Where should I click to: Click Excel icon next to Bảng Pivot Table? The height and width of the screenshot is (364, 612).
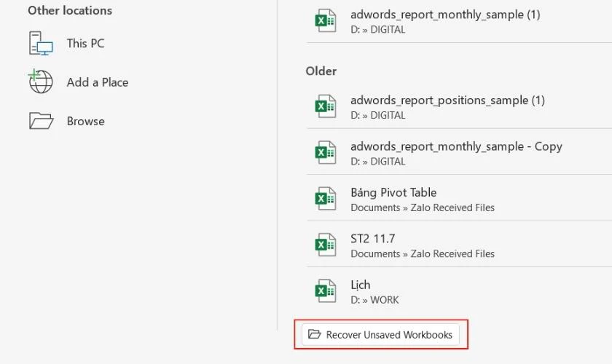pos(326,199)
